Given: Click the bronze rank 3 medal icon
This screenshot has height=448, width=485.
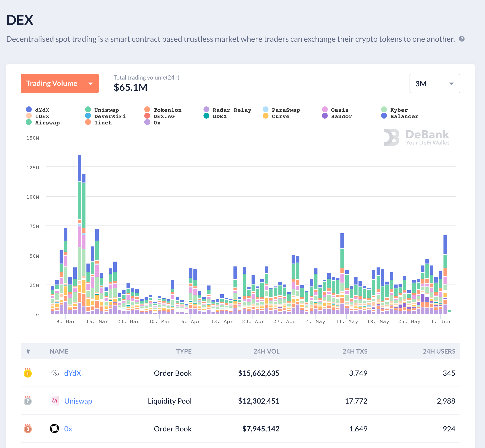Looking at the screenshot, I should tap(28, 428).
